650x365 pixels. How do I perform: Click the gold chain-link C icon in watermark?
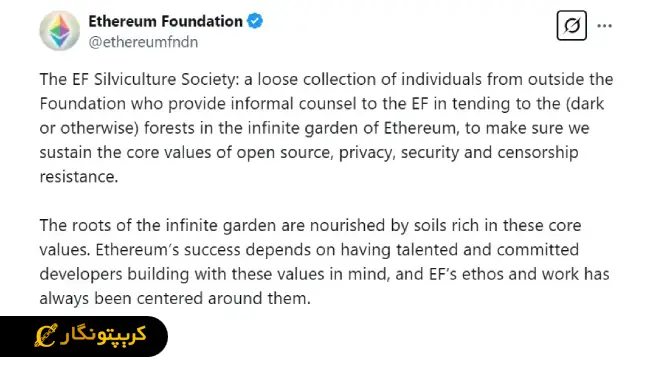click(x=46, y=336)
